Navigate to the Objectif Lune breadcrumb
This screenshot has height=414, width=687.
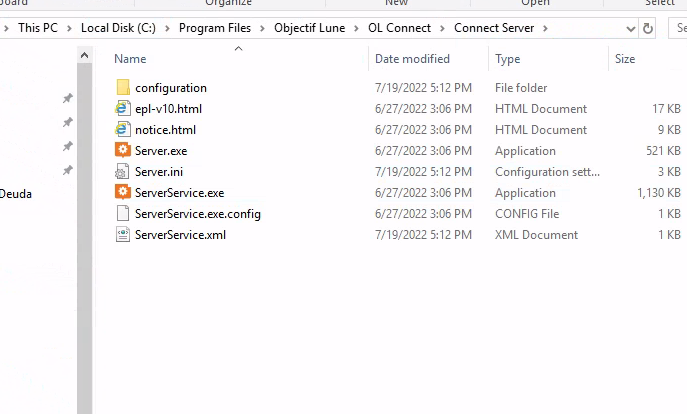pyautogui.click(x=309, y=28)
